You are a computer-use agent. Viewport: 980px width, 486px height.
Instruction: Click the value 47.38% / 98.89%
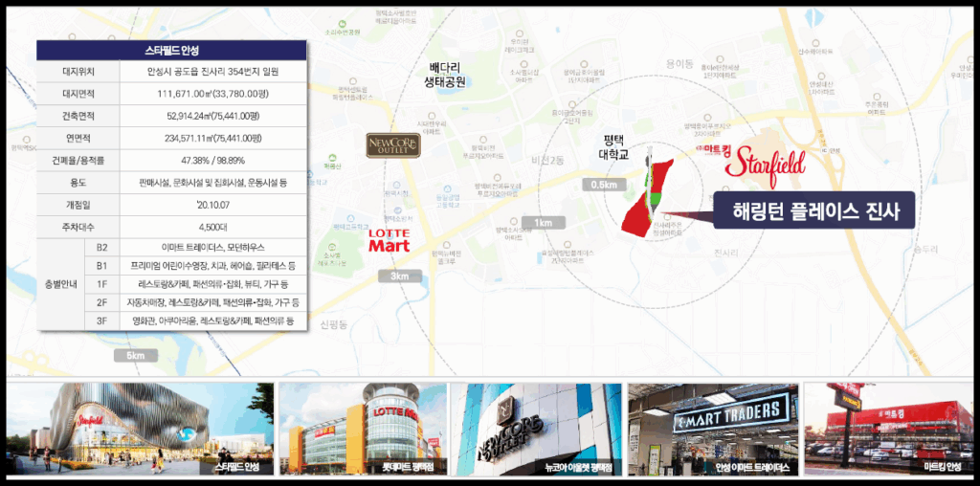point(213,161)
